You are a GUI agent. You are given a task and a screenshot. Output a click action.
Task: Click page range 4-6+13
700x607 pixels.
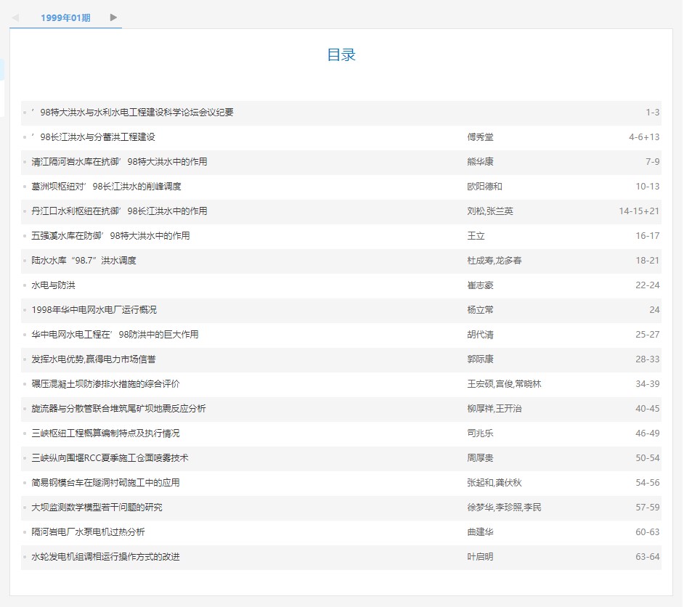tap(644, 137)
